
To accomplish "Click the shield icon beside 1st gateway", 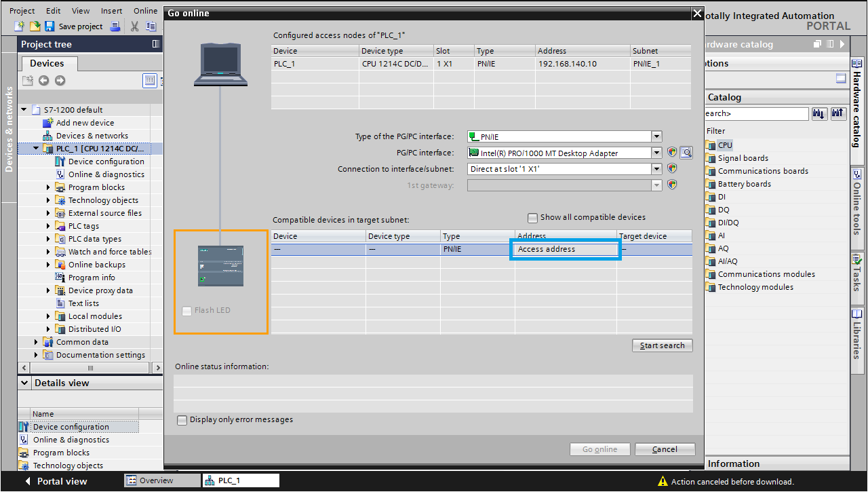I will click(x=672, y=185).
